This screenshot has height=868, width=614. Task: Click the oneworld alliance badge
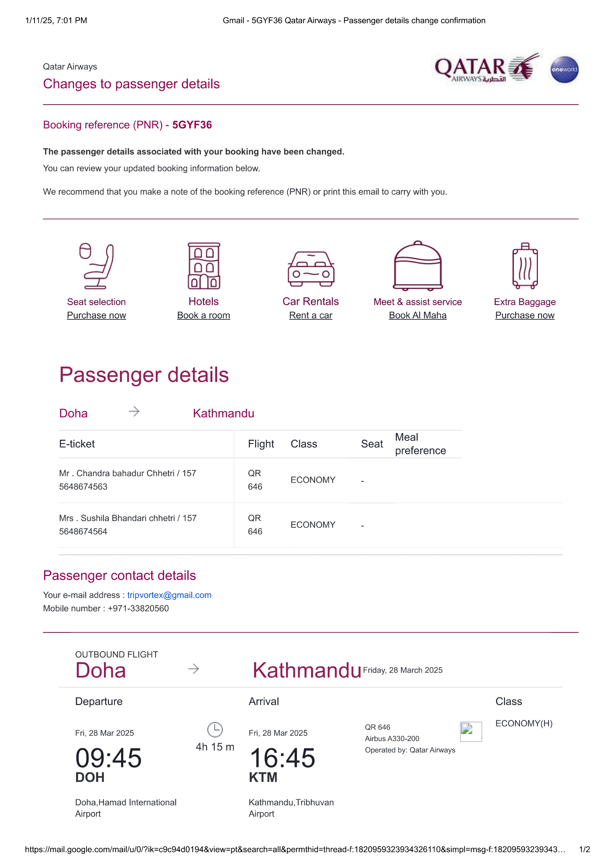coord(564,69)
